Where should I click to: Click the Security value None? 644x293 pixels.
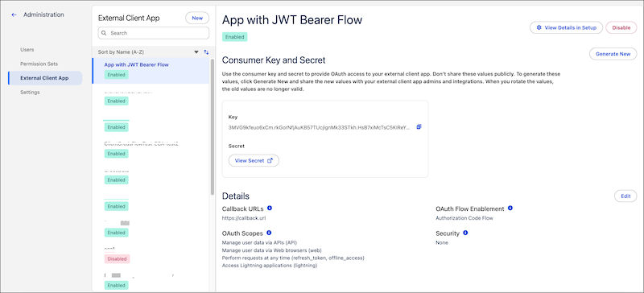(442, 243)
